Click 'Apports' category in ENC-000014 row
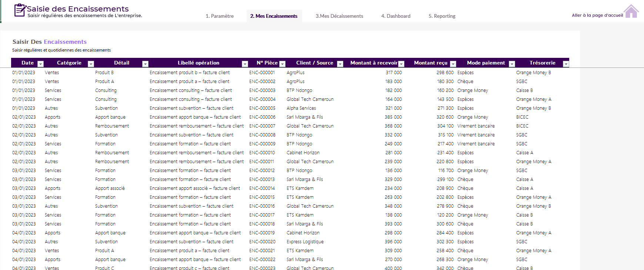Image resolution: width=644 pixels, height=270 pixels. [x=53, y=188]
